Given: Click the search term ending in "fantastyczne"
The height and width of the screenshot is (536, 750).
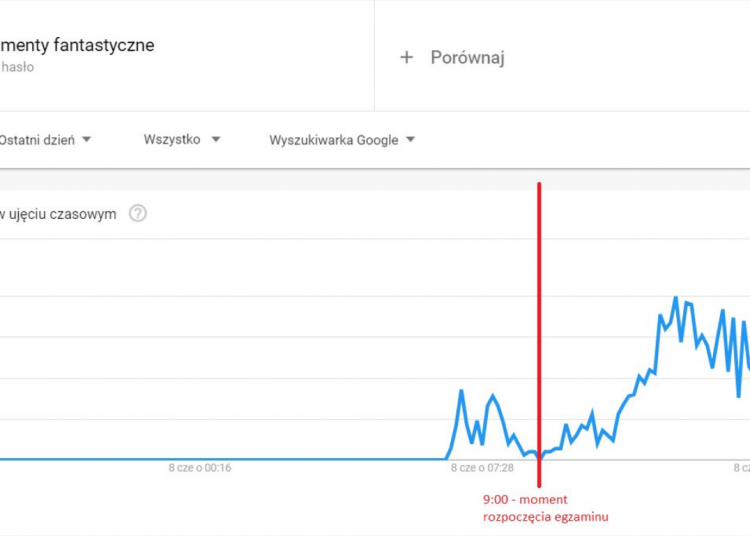Looking at the screenshot, I should pos(77,45).
